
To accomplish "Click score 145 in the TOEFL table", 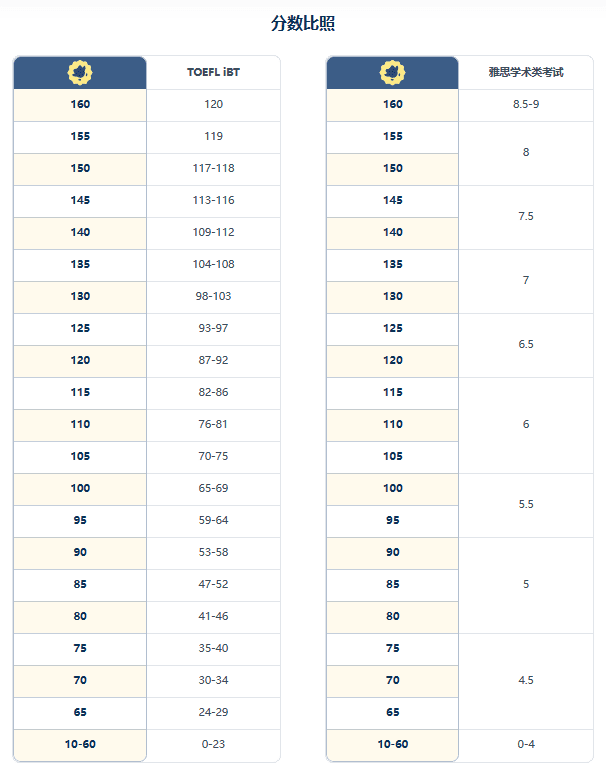I will [80, 200].
